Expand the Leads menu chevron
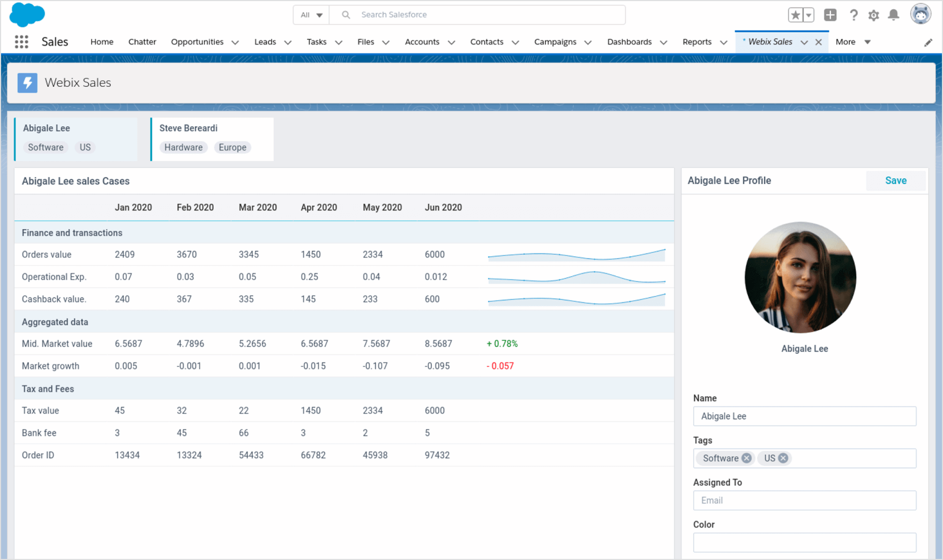Screen dimensions: 943x560 pyautogui.click(x=288, y=42)
